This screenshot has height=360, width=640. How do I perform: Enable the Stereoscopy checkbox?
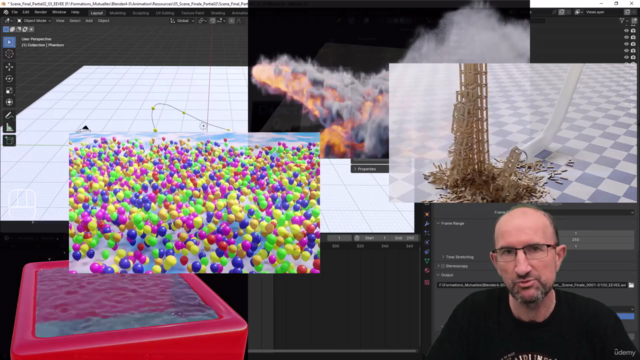443,266
